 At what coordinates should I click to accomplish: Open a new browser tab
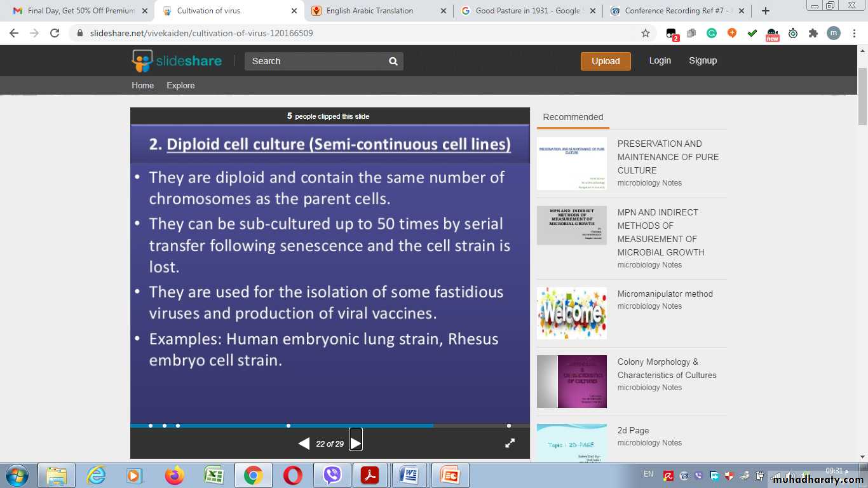click(x=766, y=11)
